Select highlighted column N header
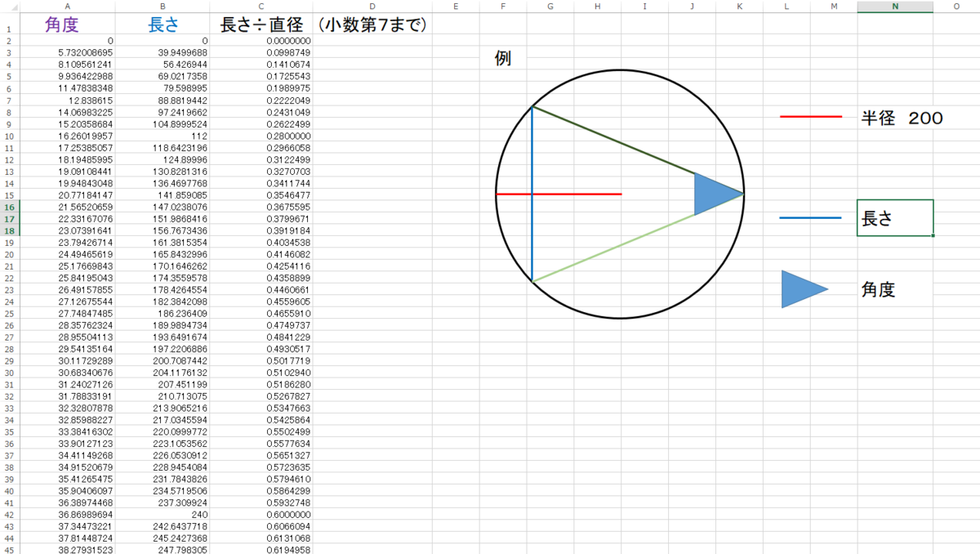The image size is (980, 554). click(x=895, y=7)
